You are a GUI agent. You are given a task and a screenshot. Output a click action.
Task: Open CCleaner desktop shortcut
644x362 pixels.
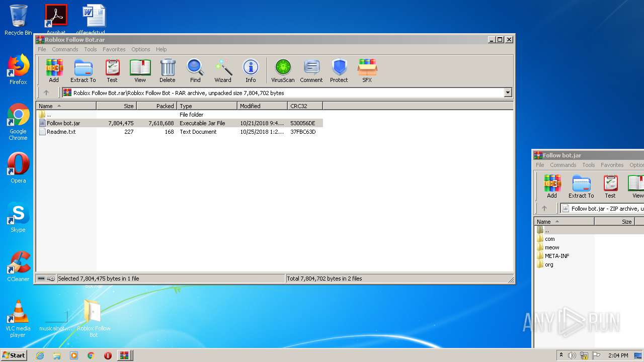[x=18, y=266]
